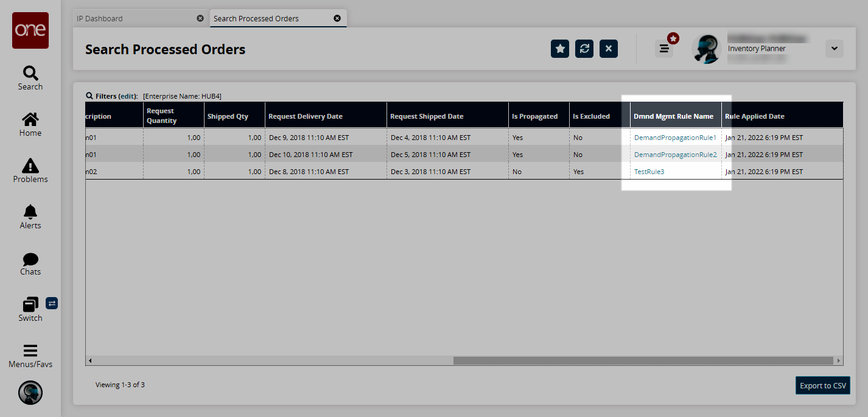Close the IP Dashboard tab
868x417 pixels.
tap(200, 18)
